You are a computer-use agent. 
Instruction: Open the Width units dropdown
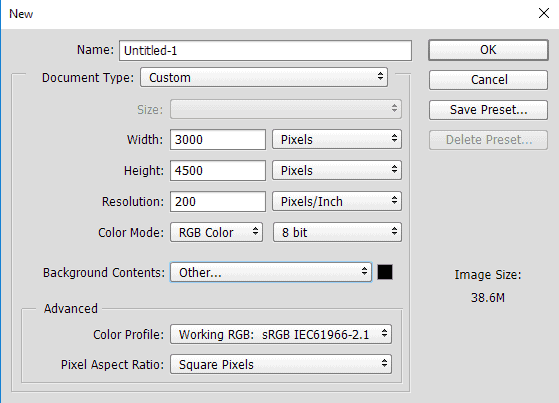337,139
